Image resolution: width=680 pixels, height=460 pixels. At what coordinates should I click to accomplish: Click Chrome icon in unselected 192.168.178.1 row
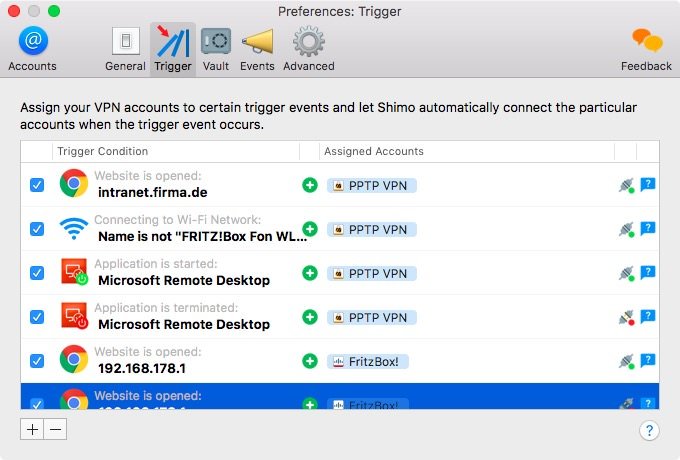point(74,359)
